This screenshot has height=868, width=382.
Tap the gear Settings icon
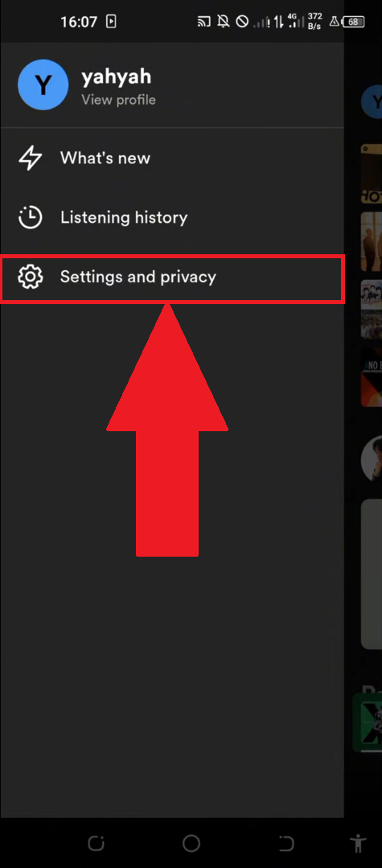tap(30, 277)
